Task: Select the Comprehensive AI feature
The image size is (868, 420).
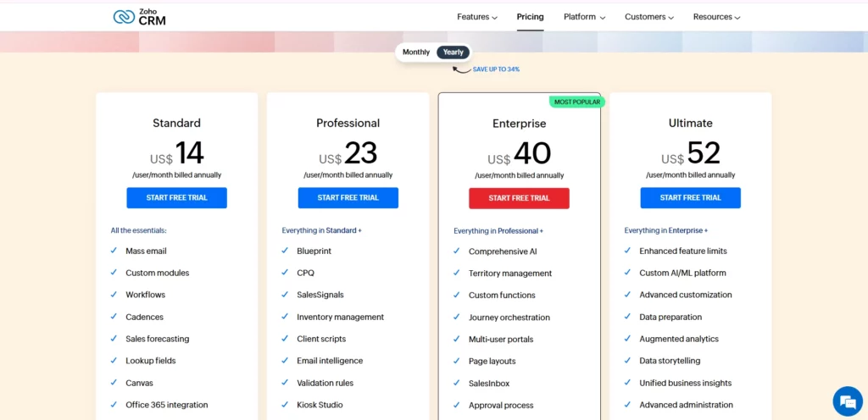Action: click(x=503, y=251)
